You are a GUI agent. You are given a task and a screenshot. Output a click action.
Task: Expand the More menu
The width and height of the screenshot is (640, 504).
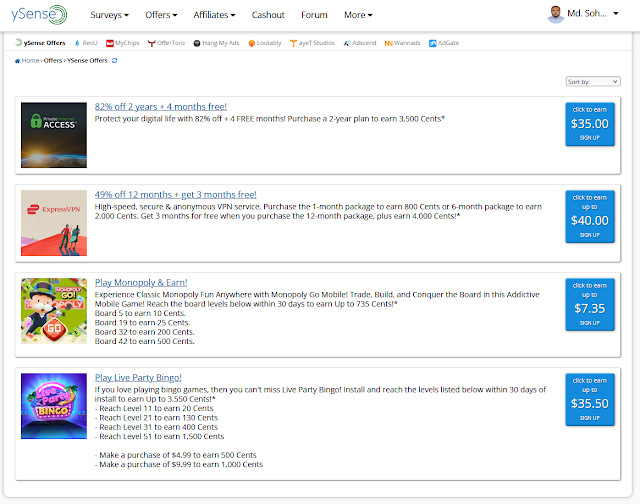[358, 15]
